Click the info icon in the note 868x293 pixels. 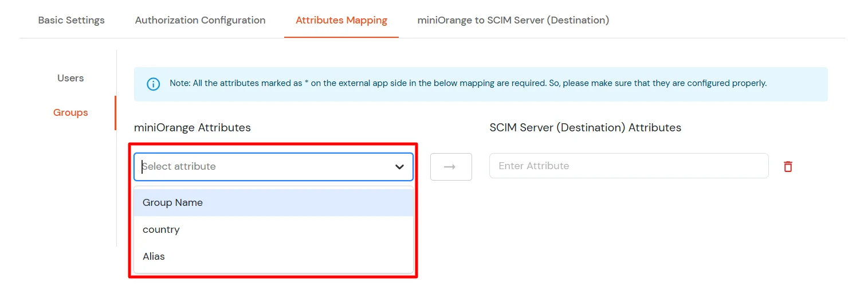pos(154,84)
